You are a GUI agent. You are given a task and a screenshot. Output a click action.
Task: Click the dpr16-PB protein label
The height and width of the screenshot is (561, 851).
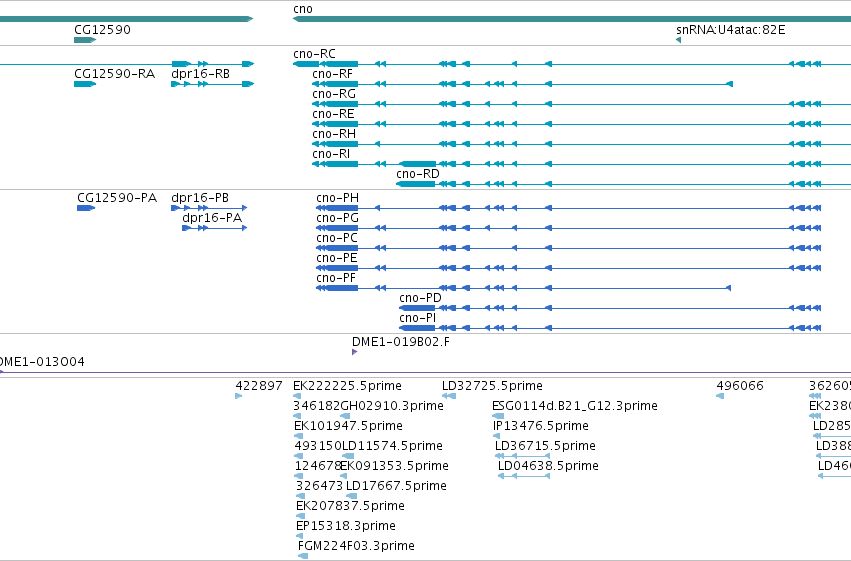pyautogui.click(x=200, y=198)
